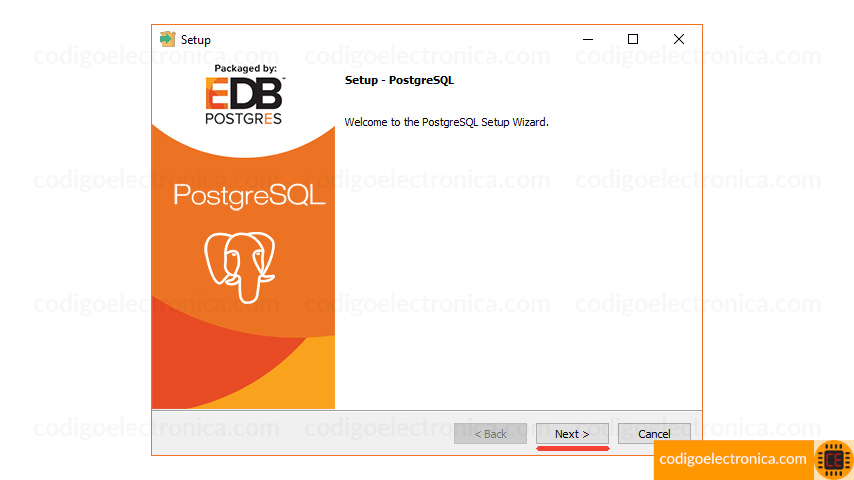Viewport: 854px width, 480px height.
Task: Minimize the Setup window
Action: [588, 39]
